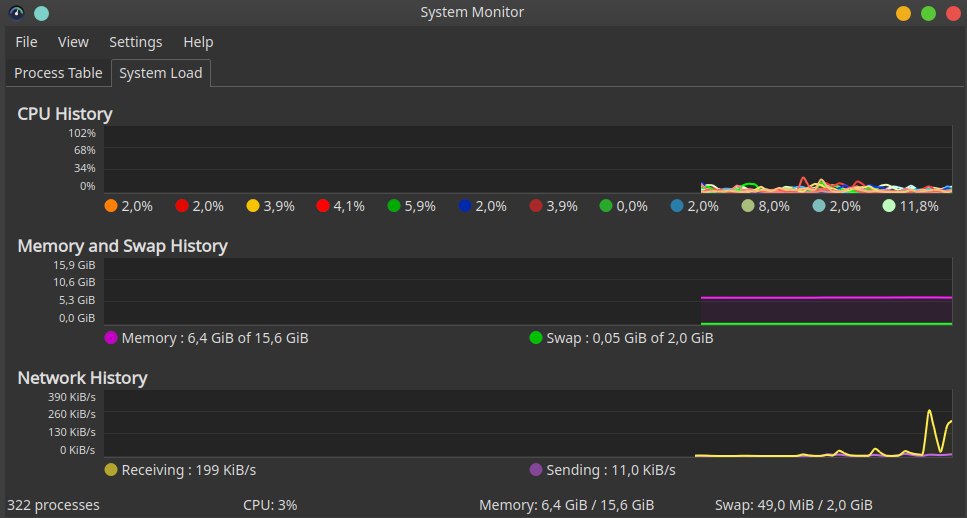Click the 'Memory and Swap History' heading
The width and height of the screenshot is (967, 518).
click(x=123, y=246)
